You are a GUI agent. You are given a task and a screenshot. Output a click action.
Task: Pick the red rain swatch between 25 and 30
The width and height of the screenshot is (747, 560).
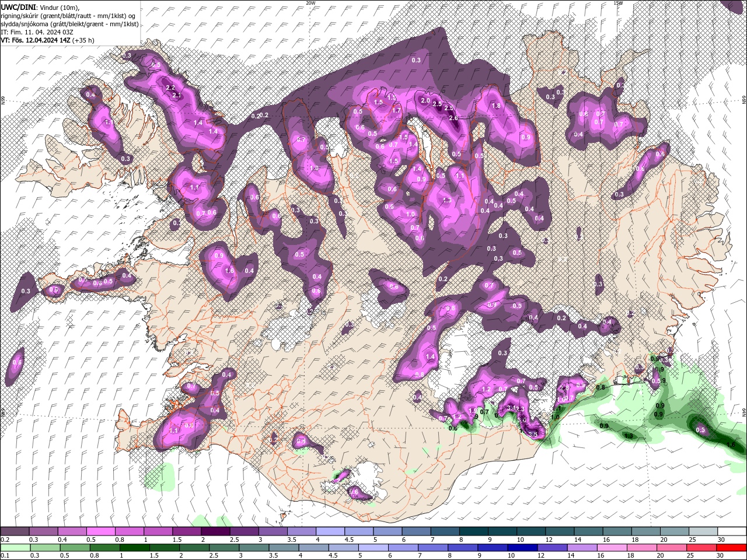[x=701, y=548]
